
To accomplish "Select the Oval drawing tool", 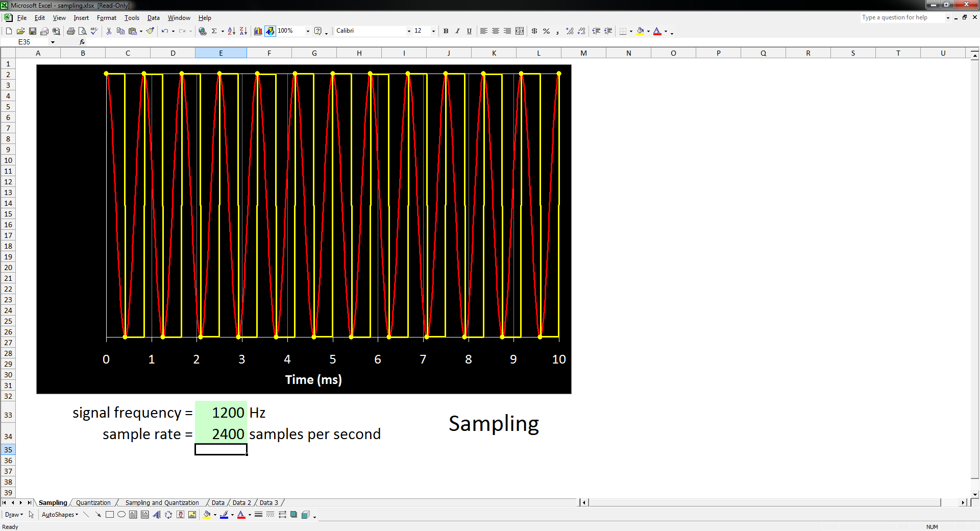I will point(121,515).
